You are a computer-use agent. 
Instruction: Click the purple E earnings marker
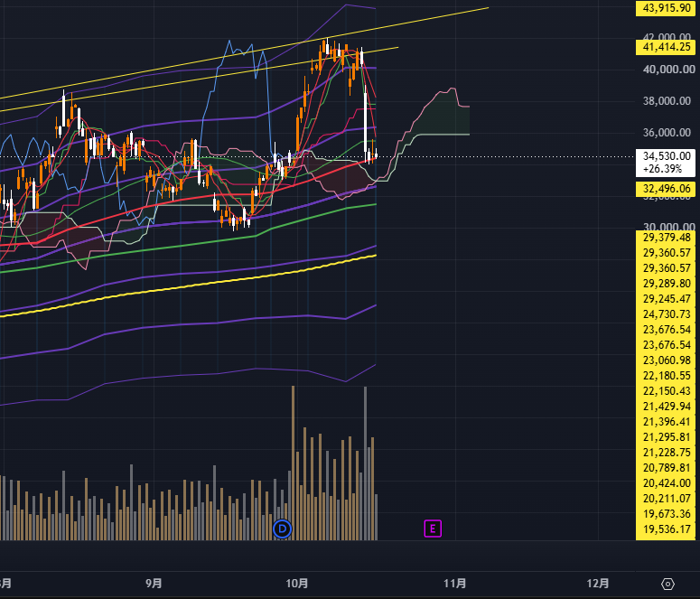click(433, 529)
